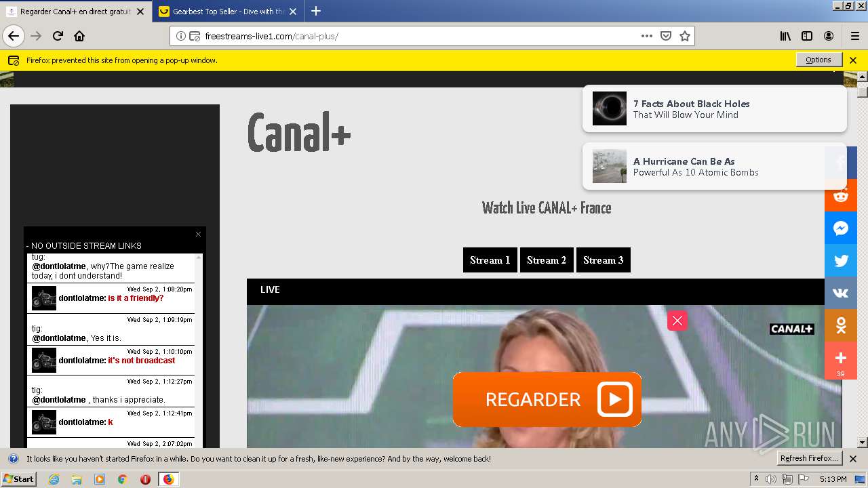868x488 pixels.
Task: Select the Regarder Canal+ en direct tab
Action: click(x=75, y=12)
